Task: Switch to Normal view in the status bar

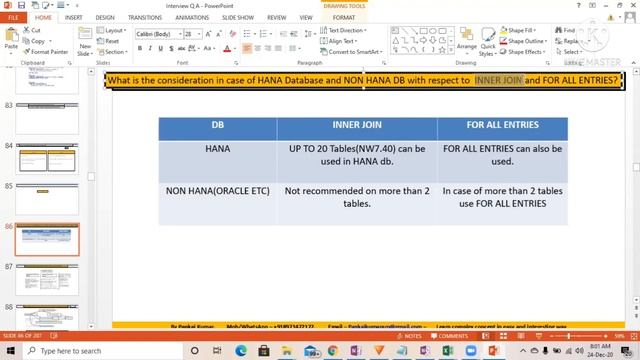Action: tap(485, 336)
